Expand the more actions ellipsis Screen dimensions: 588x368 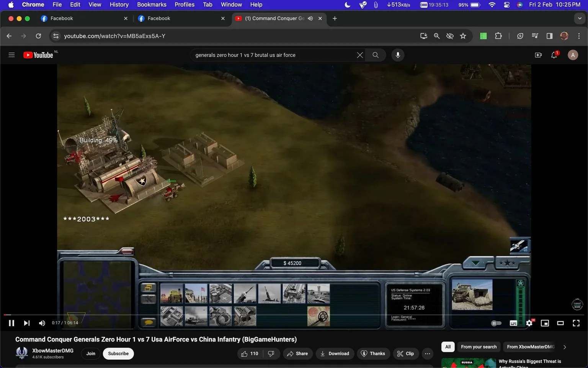coord(428,353)
